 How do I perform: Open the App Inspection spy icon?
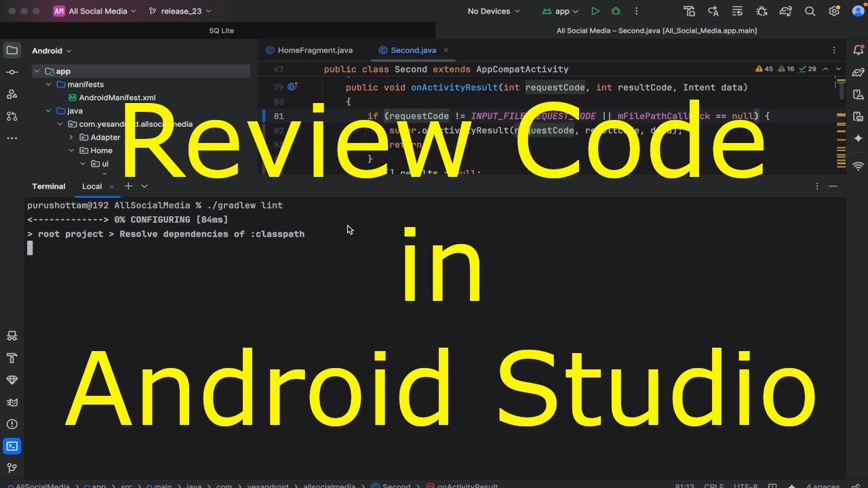click(12, 335)
